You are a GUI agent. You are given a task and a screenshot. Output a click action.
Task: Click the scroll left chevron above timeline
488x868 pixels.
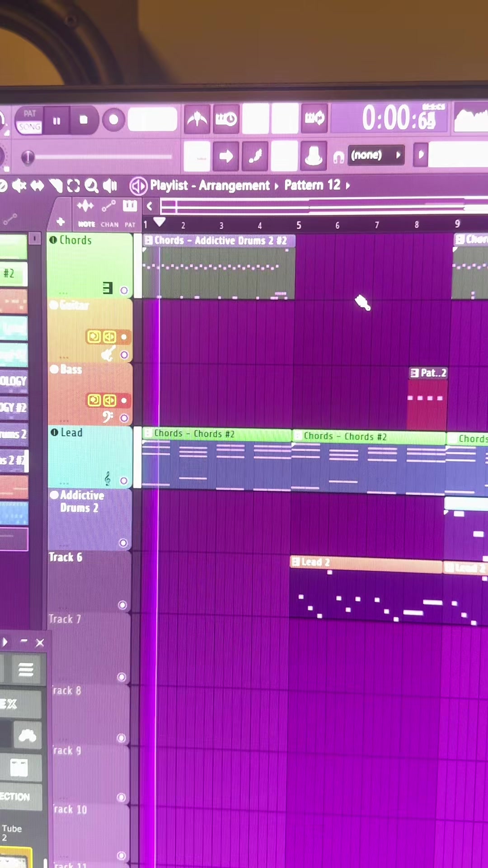point(150,207)
